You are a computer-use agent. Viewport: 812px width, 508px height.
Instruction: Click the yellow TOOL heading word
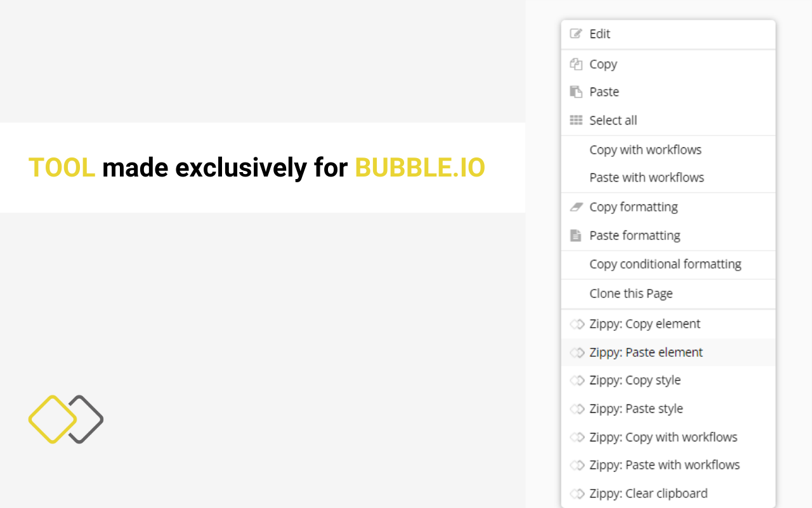click(62, 168)
